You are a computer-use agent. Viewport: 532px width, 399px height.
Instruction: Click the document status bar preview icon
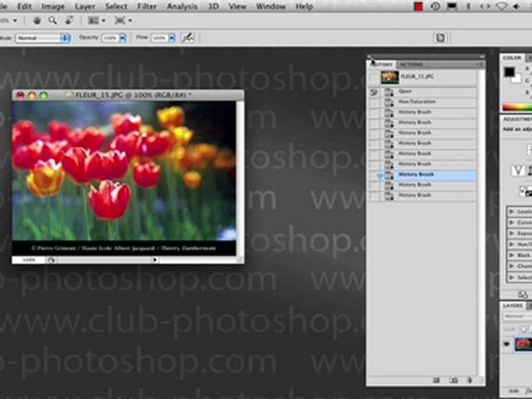tap(51, 260)
